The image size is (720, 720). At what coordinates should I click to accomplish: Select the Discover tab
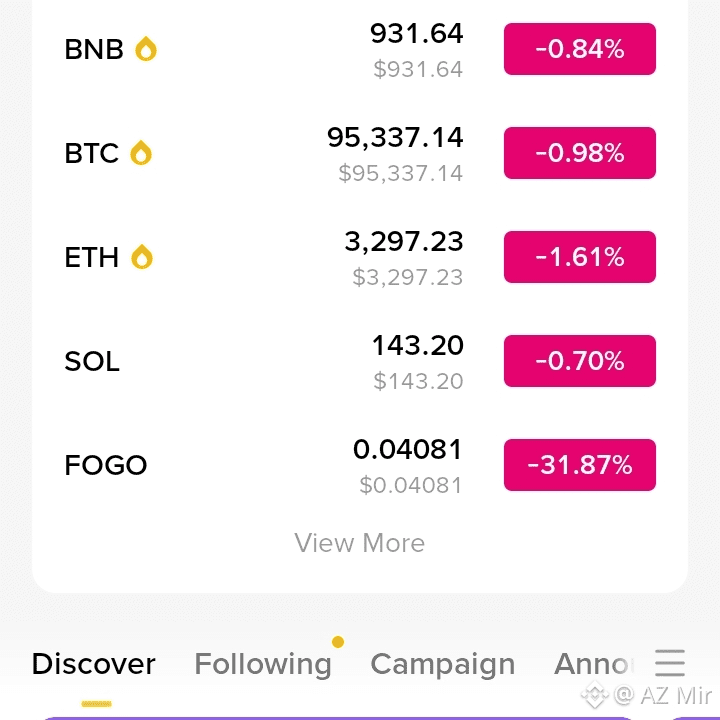coord(94,664)
